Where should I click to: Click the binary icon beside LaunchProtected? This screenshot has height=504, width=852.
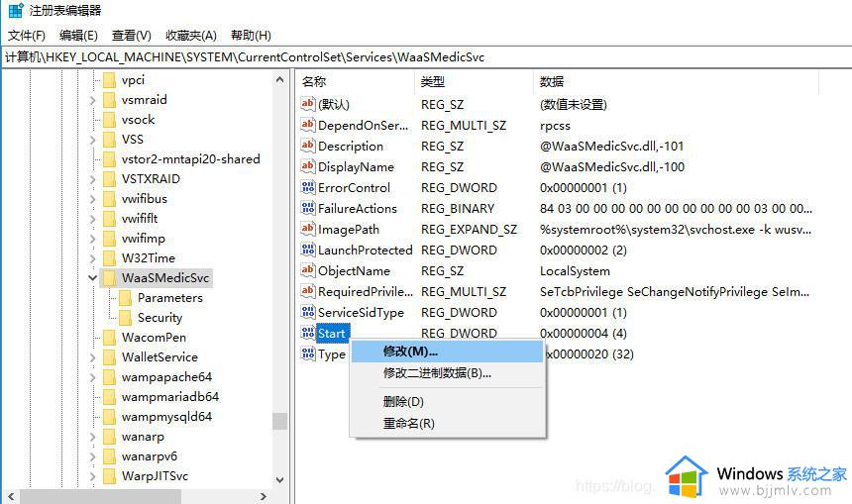[307, 250]
